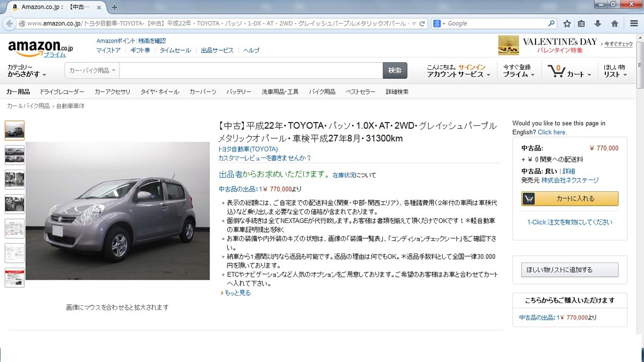644x362 pixels.
Task: Click the 詳細 condition link
Action: (569, 171)
